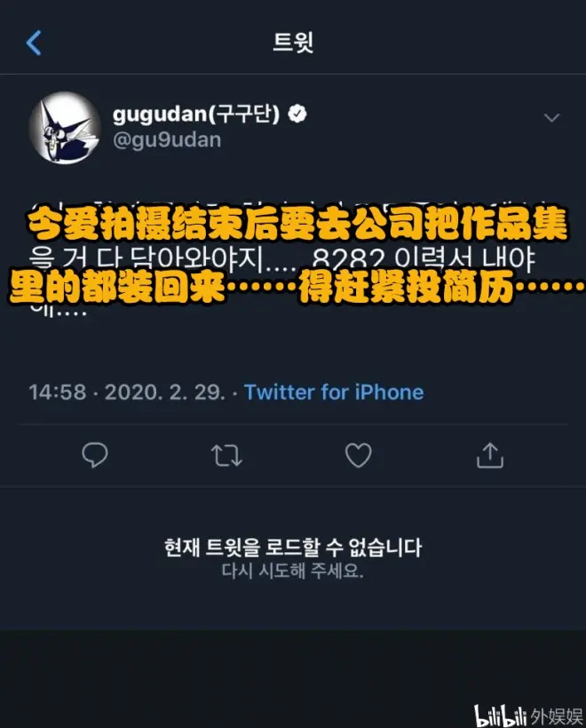586x728 pixels.
Task: Open the gugudan(구구단) display name
Action: [196, 115]
